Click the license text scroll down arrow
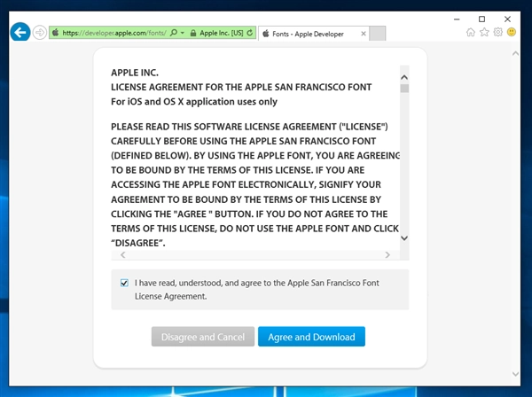 point(404,238)
